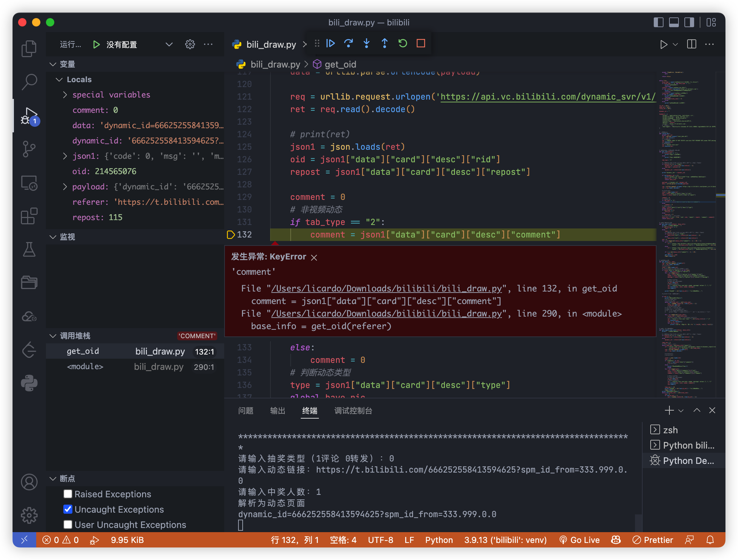The height and width of the screenshot is (560, 738).
Task: Click Go Live in status bar
Action: pos(580,540)
